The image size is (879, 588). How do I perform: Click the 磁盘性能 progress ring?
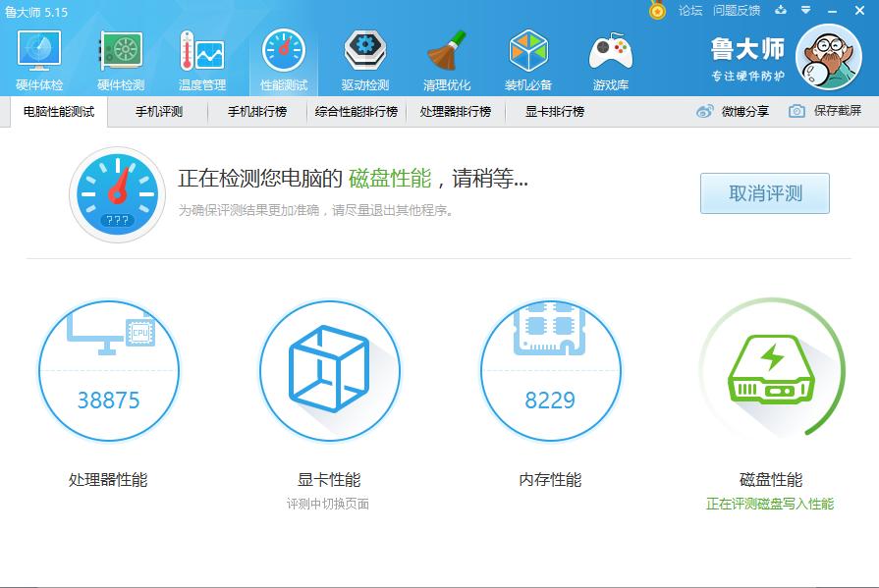pyautogui.click(x=771, y=371)
